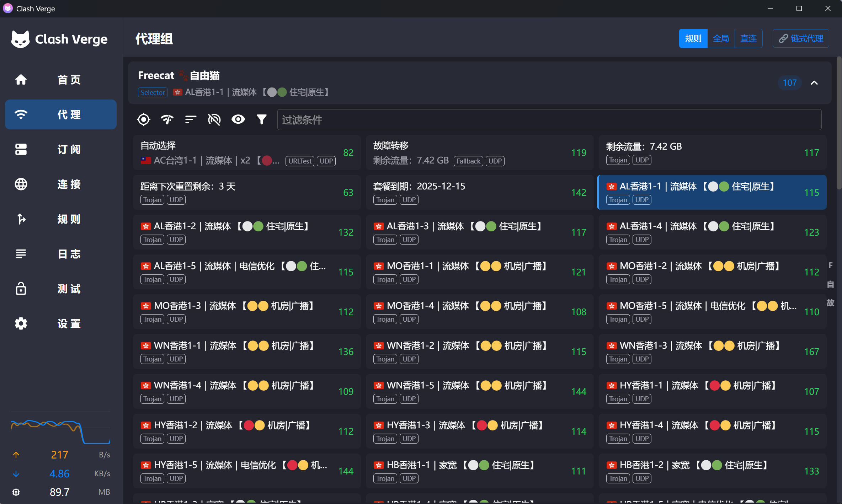The image size is (842, 504).
Task: Click the 过滤条件 filter input field
Action: click(549, 120)
